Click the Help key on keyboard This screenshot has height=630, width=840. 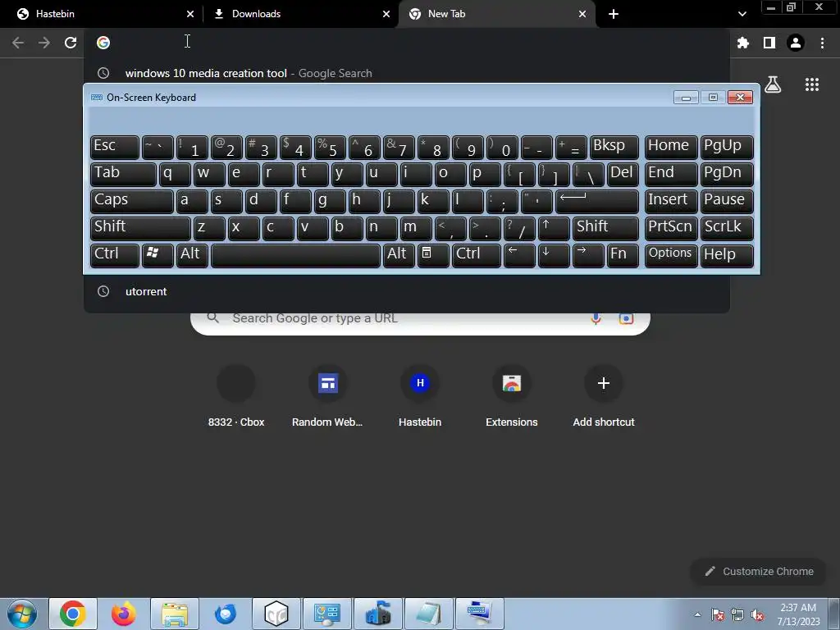(727, 256)
